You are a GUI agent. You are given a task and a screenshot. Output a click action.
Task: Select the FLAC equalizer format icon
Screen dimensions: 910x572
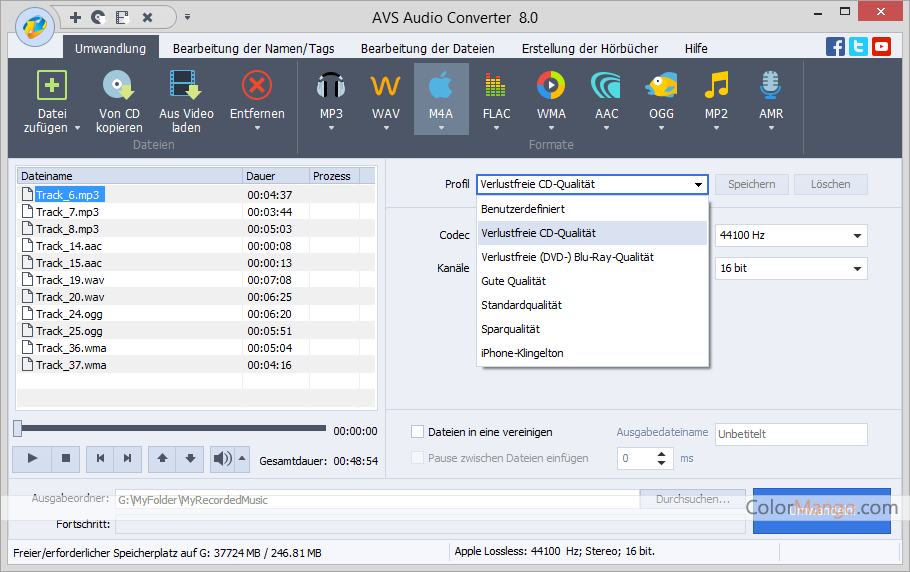496,85
